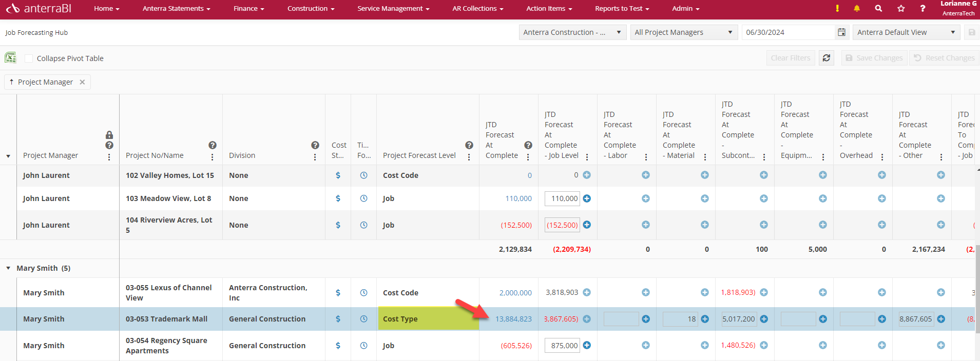
Task: Open the calendar date picker icon
Action: (x=841, y=32)
